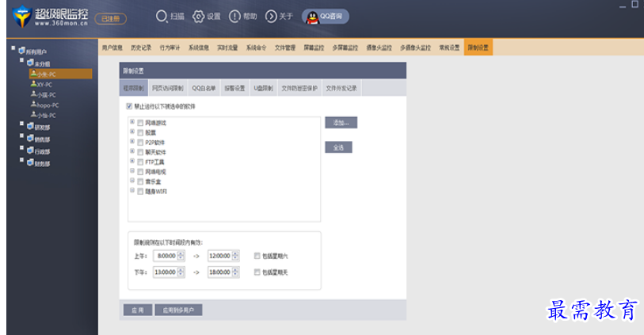Click the 应用到多用户 button
Screen dimensions: 644x335
[x=178, y=310]
